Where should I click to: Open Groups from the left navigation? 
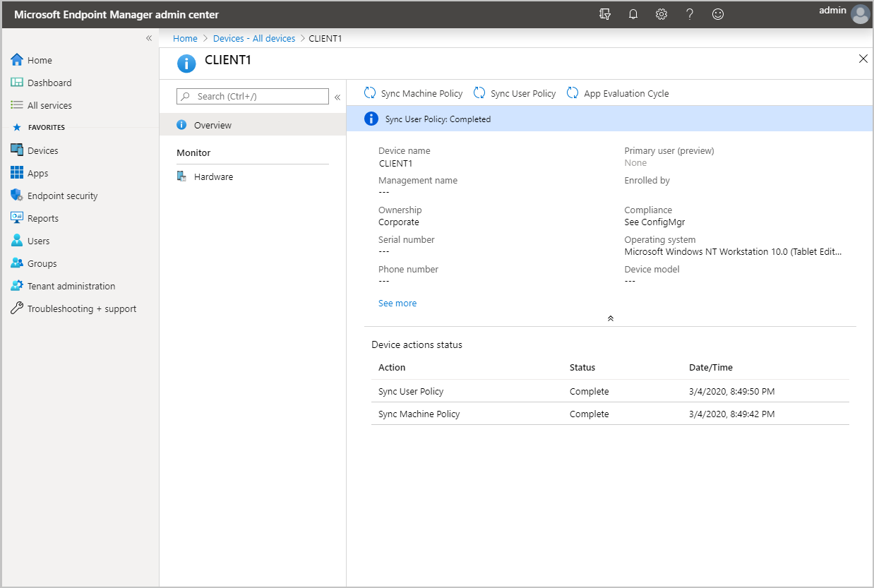(x=42, y=263)
